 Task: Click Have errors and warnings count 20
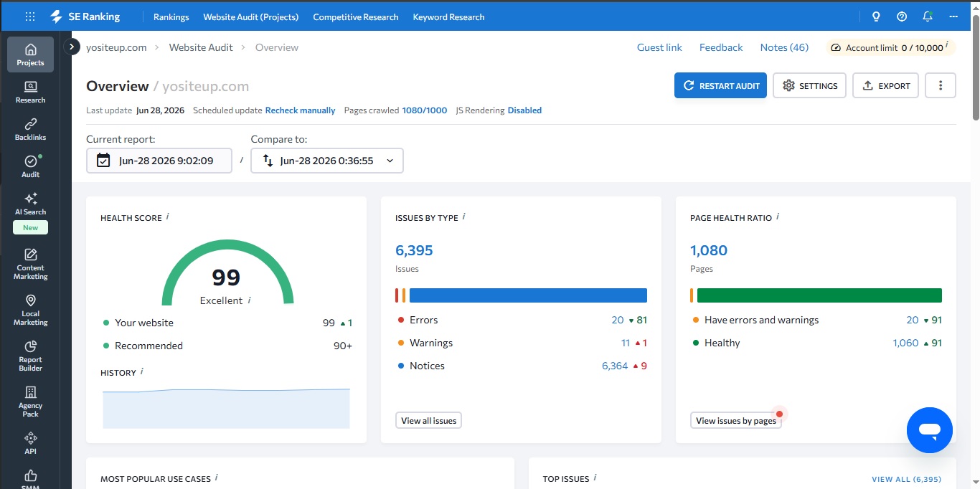(x=913, y=320)
